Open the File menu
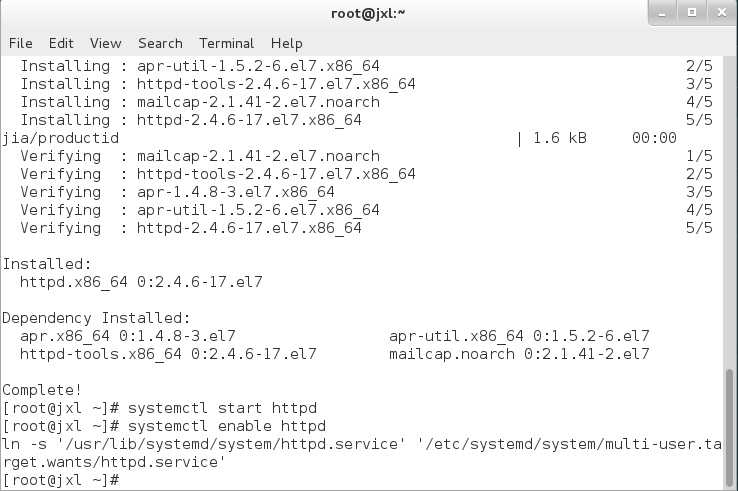Image resolution: width=738 pixels, height=491 pixels. click(20, 43)
